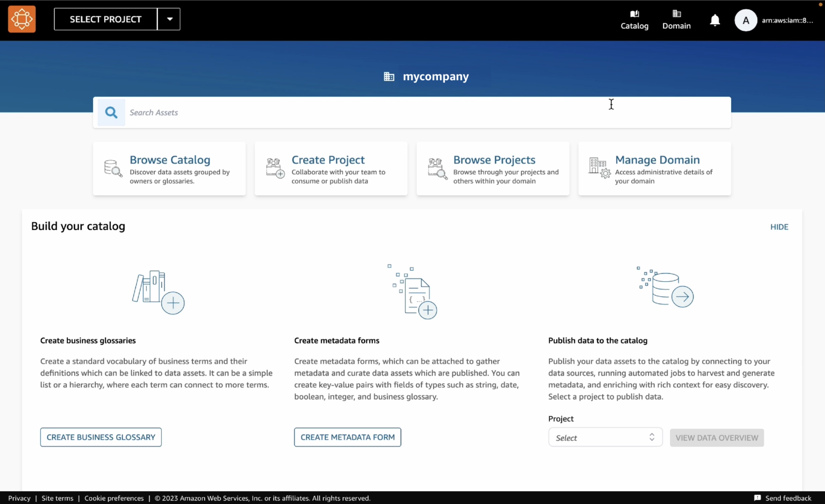Click the Create business glossaries heading
The width and height of the screenshot is (825, 504).
tap(88, 341)
